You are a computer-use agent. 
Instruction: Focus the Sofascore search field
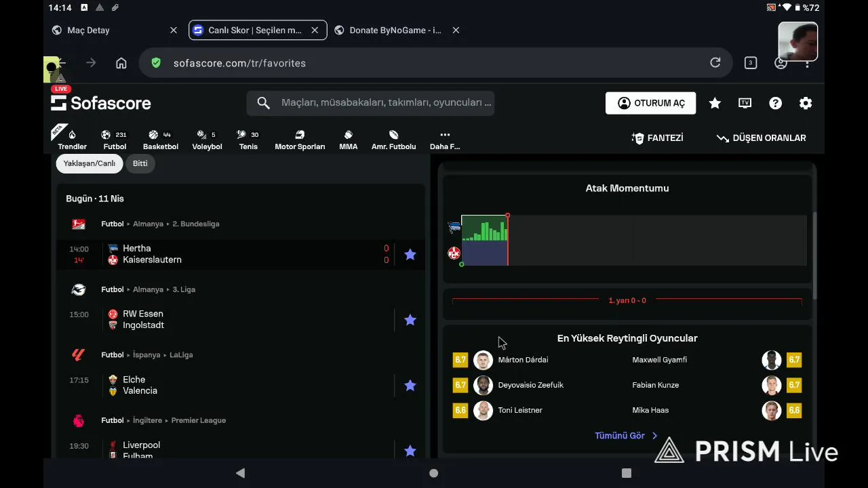pos(371,103)
